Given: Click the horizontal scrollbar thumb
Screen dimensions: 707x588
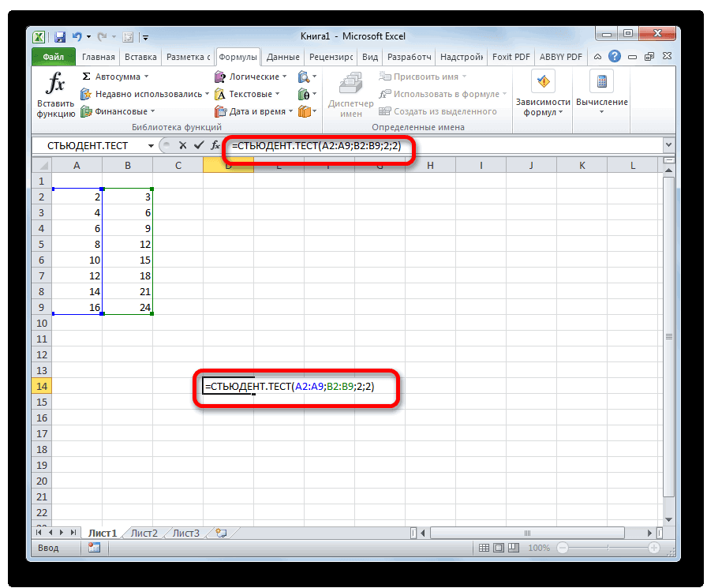Looking at the screenshot, I should pos(527,533).
